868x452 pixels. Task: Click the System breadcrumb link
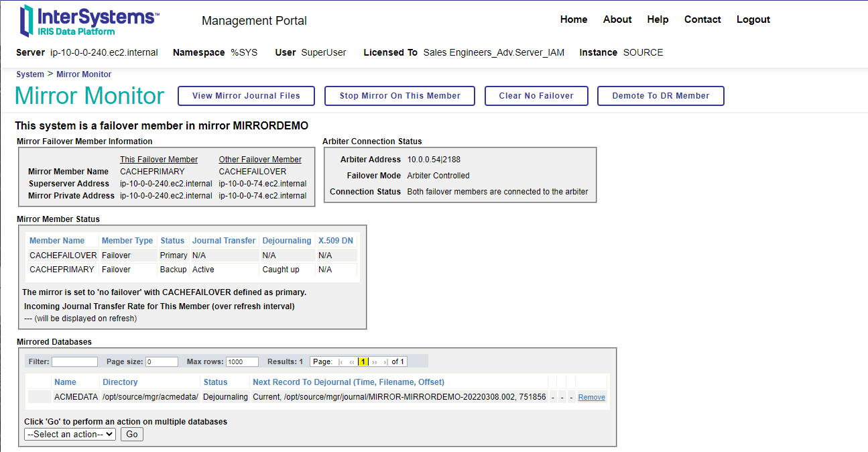(x=30, y=74)
